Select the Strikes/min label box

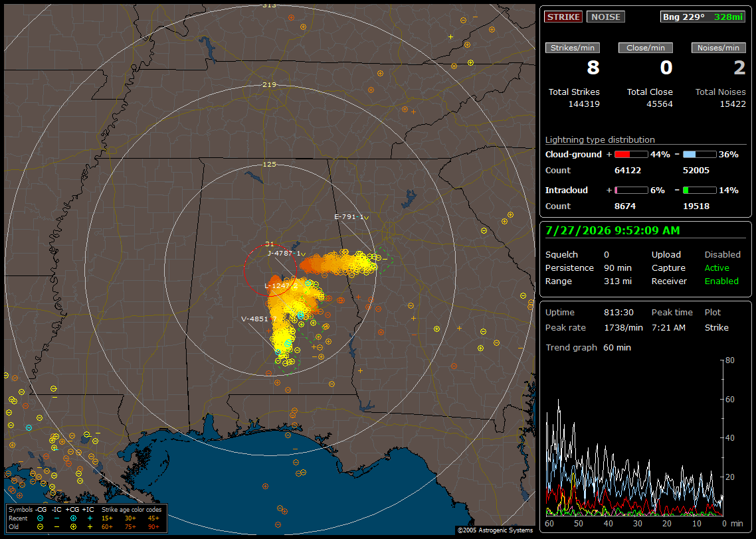point(572,48)
